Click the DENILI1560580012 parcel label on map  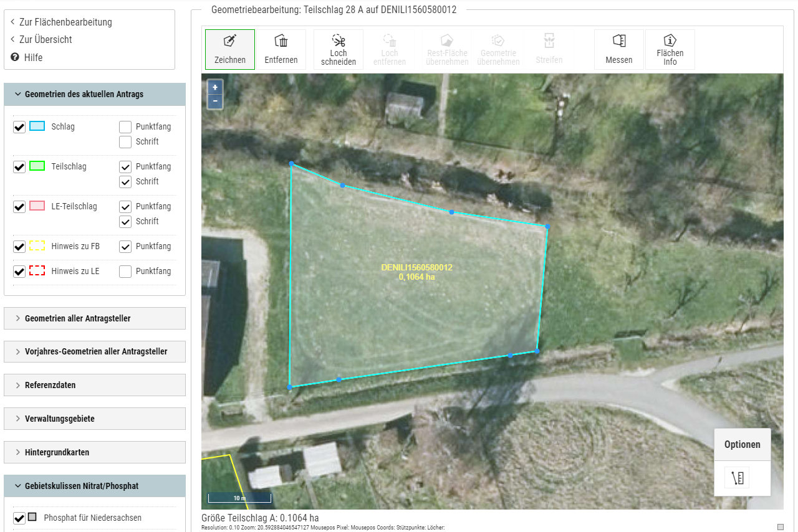[416, 268]
